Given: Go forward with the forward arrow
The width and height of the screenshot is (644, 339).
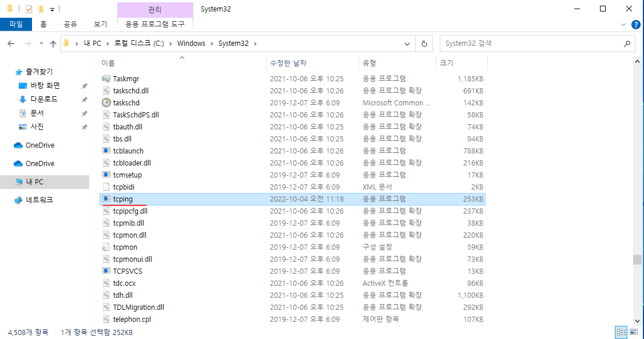Looking at the screenshot, I should [x=27, y=44].
